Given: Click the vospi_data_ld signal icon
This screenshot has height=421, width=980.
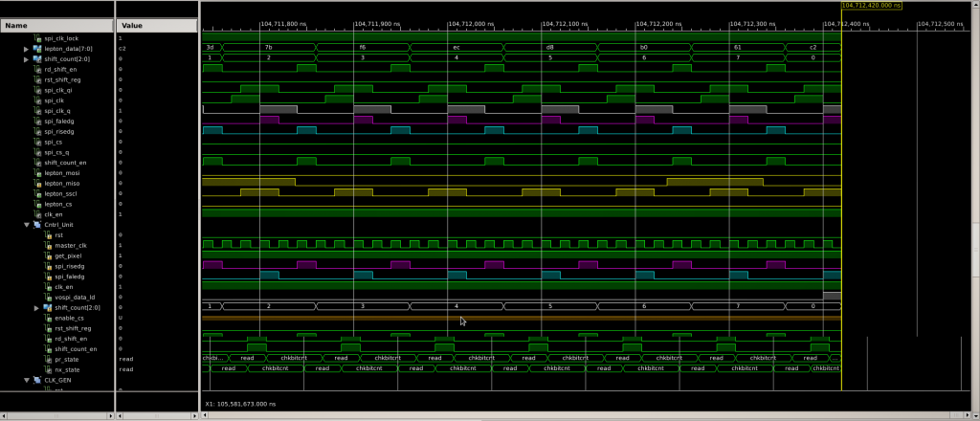Looking at the screenshot, I should (48, 298).
